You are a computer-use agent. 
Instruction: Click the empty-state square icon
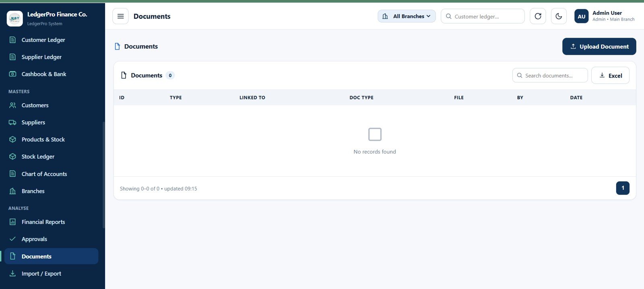tap(375, 134)
